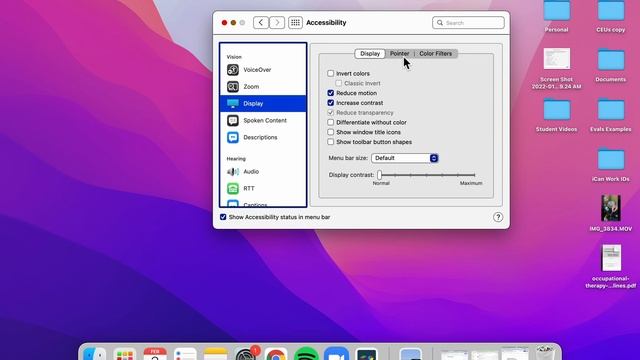Toggle Reduce transparency checkbox
640x360 pixels.
331,113
